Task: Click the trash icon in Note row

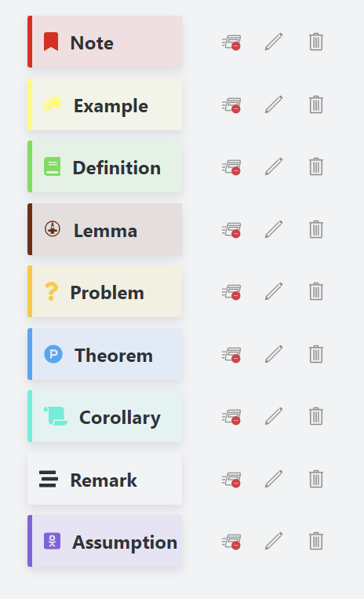Action: (x=316, y=42)
